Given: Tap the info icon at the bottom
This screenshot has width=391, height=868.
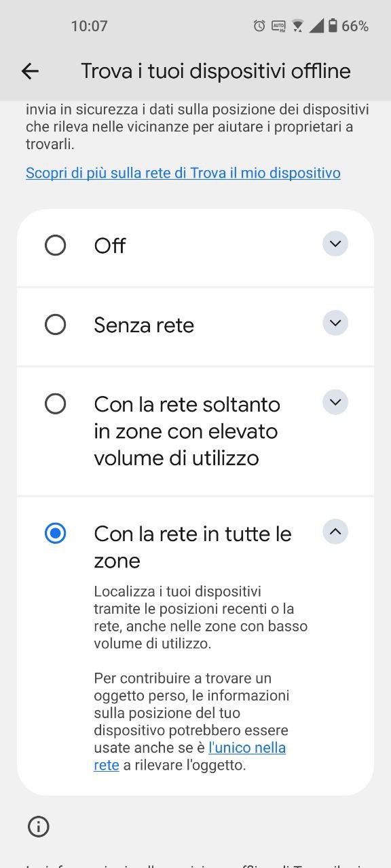Looking at the screenshot, I should (38, 827).
